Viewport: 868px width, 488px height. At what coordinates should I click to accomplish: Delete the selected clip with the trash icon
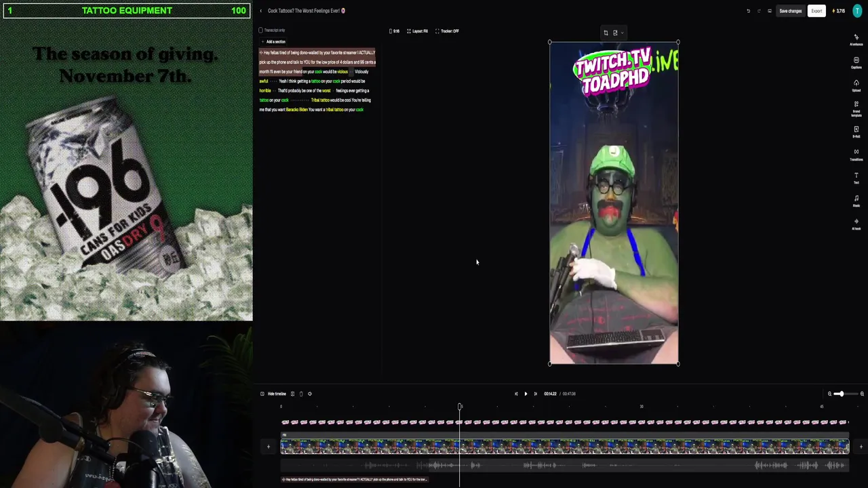click(301, 394)
